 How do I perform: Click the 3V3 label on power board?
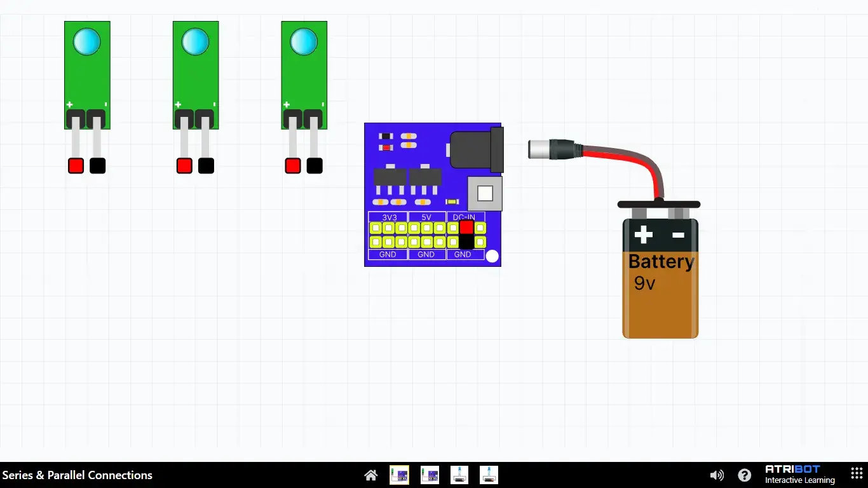[x=389, y=217]
